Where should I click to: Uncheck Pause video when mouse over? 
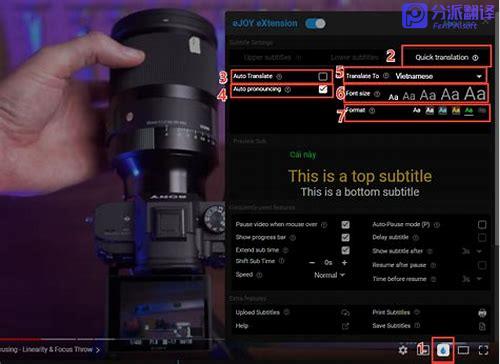point(345,225)
